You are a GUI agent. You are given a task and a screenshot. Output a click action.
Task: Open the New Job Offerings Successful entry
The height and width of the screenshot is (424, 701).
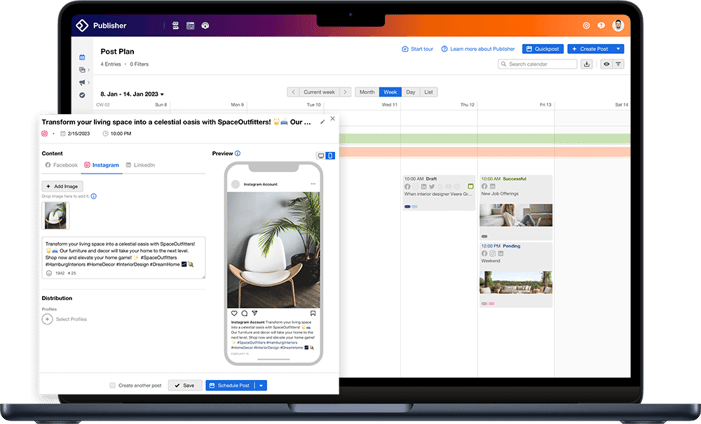[516, 207]
